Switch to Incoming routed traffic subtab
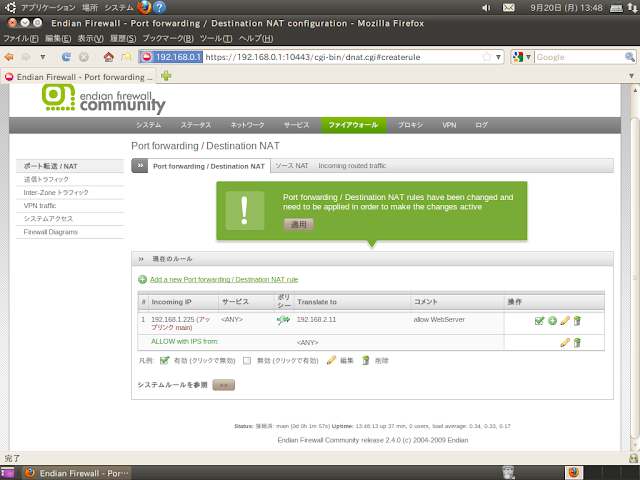640x480 pixels. click(352, 166)
